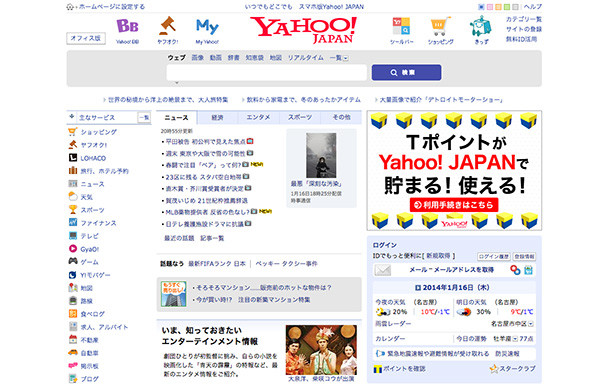The image size is (608, 384).
Task: Switch to the 経済 news tab
Action: [x=218, y=118]
